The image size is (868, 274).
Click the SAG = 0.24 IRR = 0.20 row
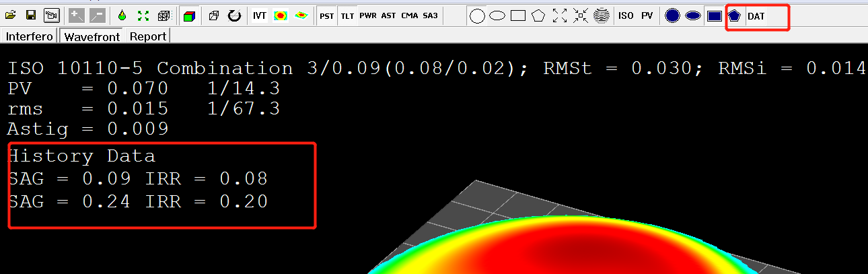(137, 201)
